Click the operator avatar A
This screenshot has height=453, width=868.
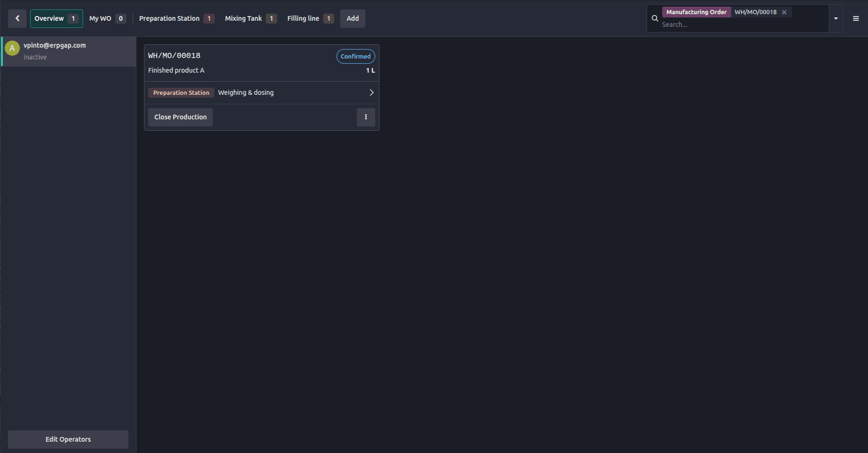12,48
